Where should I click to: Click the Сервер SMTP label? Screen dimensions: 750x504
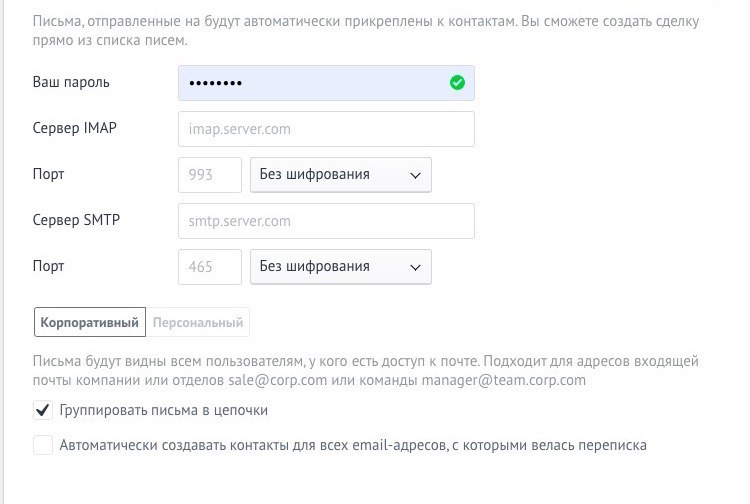(x=76, y=220)
